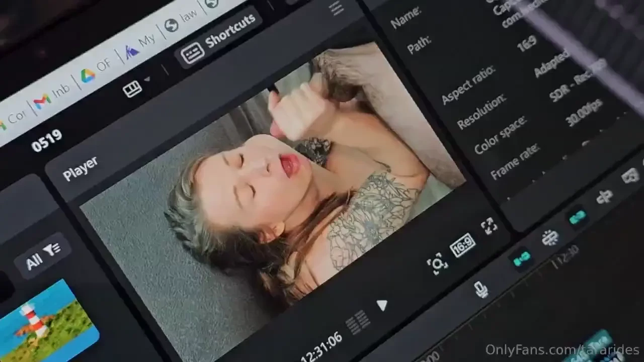Open the law bookmark in browser bar
The height and width of the screenshot is (362, 644).
(181, 21)
